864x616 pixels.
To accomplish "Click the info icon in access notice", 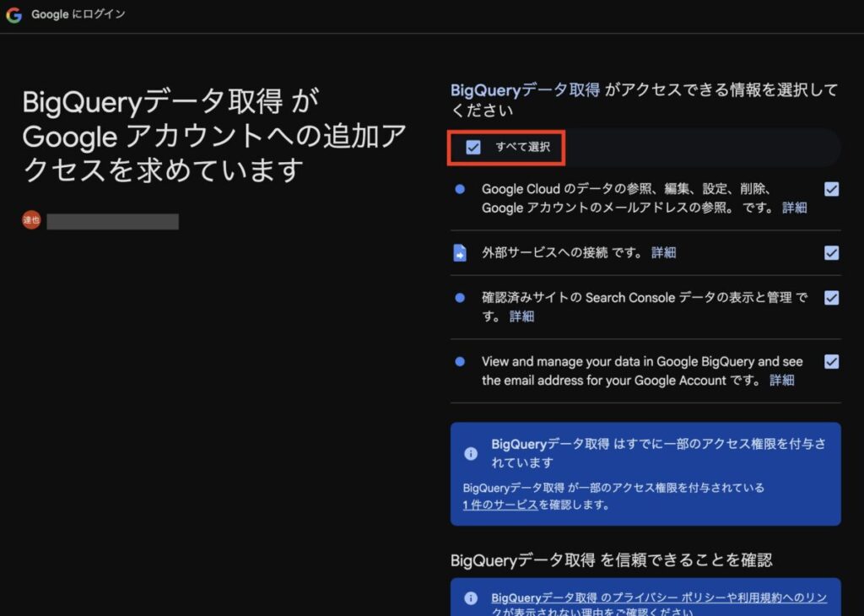I will (471, 453).
